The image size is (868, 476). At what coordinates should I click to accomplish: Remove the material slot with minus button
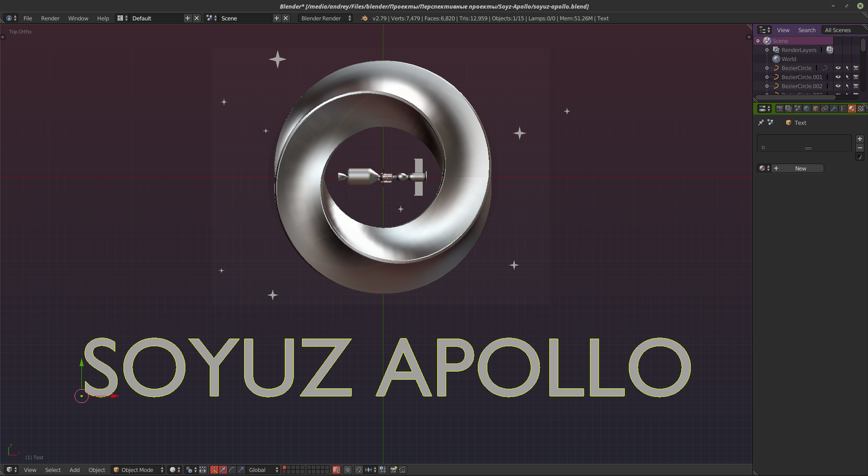click(x=860, y=148)
